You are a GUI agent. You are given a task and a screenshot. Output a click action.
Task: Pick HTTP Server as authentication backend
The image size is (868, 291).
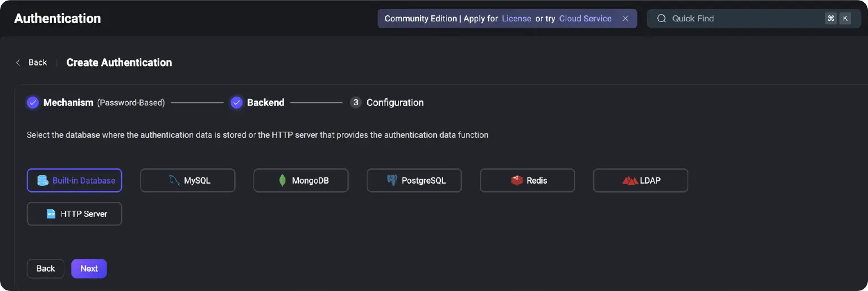tap(75, 214)
